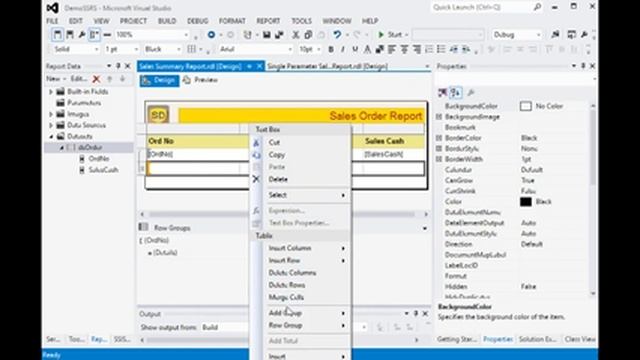Toggle Italic text formatting
Screen dimensions: 640x360
click(343, 49)
